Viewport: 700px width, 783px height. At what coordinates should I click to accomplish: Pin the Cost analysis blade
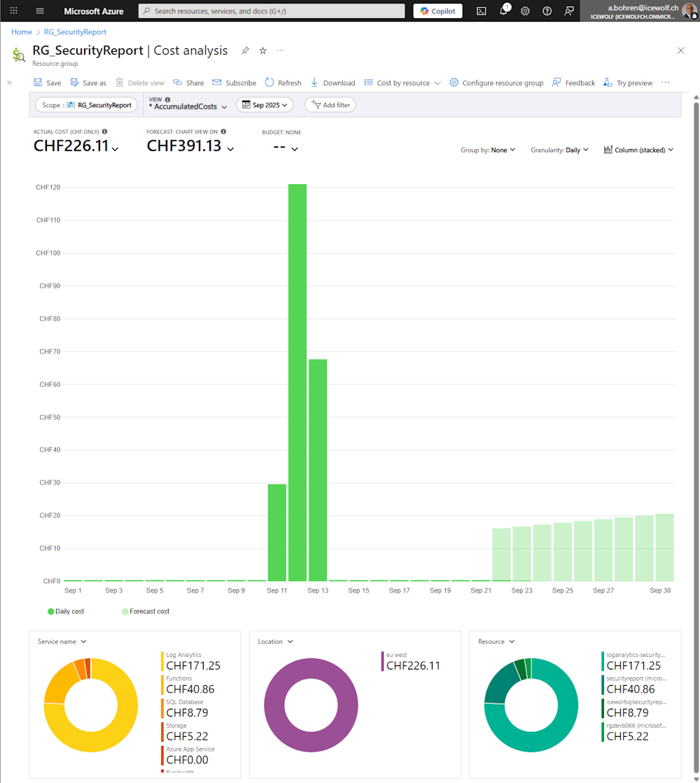tap(245, 50)
